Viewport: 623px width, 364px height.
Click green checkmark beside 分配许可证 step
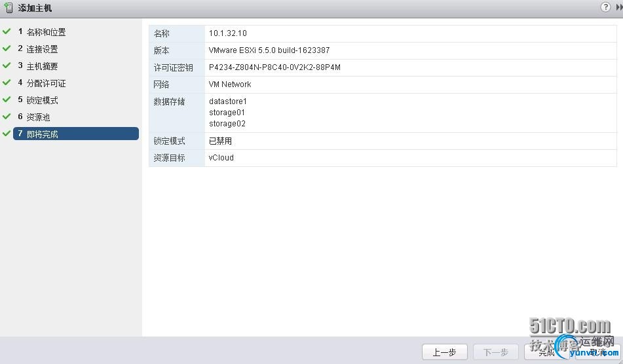(7, 82)
